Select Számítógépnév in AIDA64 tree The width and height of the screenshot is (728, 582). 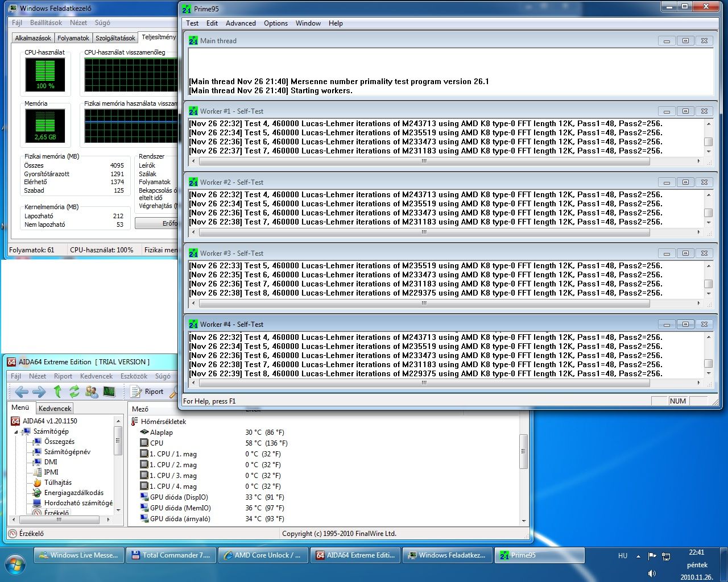pos(67,452)
